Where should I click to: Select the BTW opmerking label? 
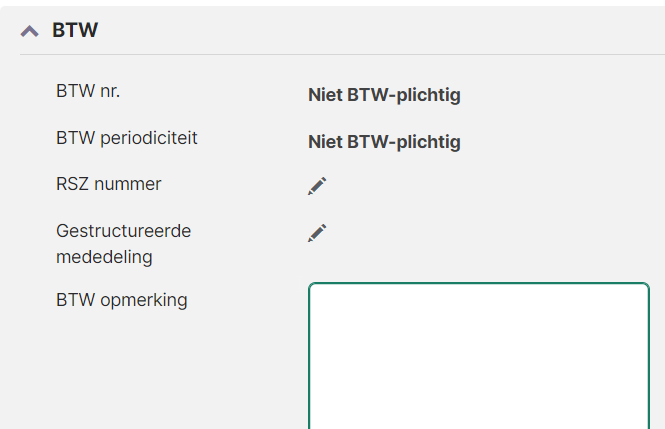tap(122, 300)
